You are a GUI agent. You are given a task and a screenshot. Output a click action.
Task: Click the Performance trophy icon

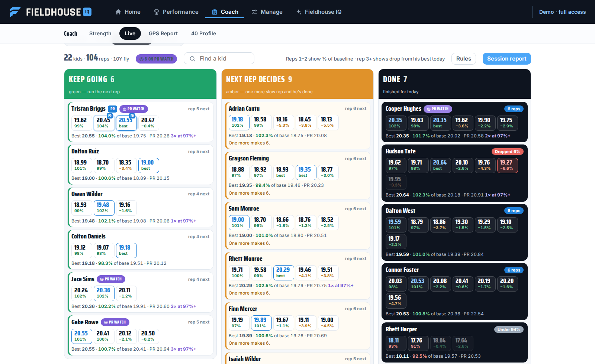tap(157, 12)
